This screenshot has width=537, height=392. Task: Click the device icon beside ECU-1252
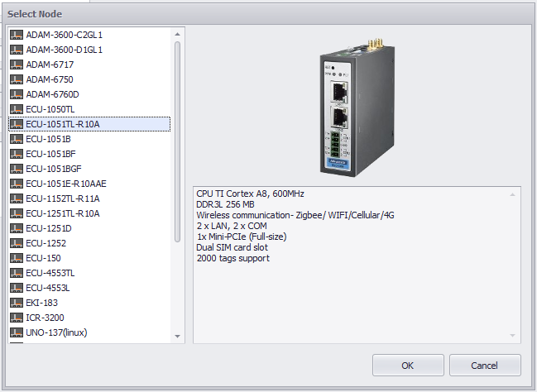[x=17, y=243]
